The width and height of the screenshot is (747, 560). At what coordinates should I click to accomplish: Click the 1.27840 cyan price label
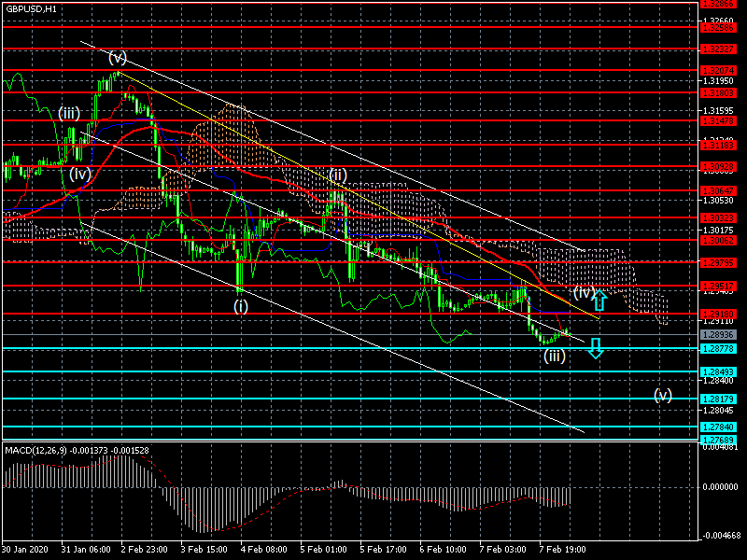click(x=718, y=427)
